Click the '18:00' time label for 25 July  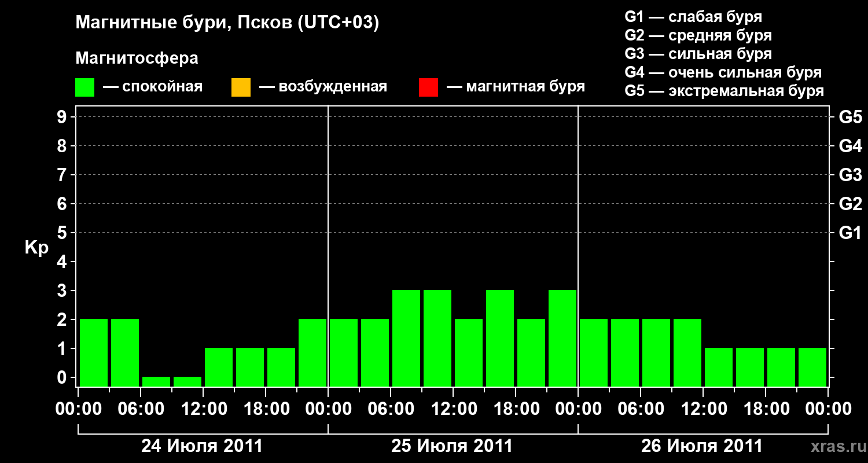[516, 409]
